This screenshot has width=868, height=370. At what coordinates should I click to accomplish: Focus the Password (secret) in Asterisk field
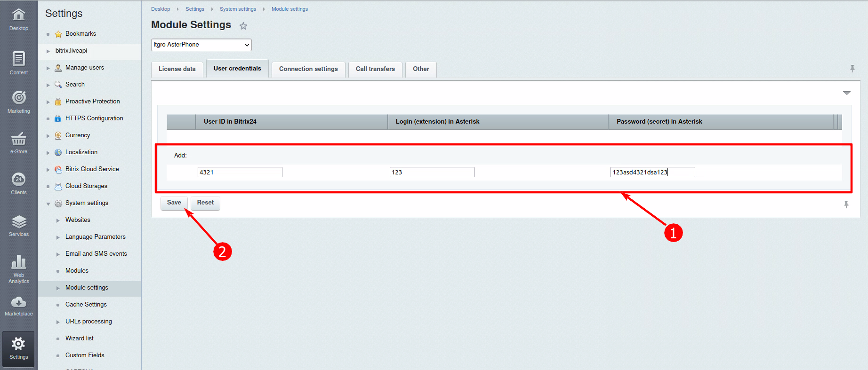click(x=652, y=172)
